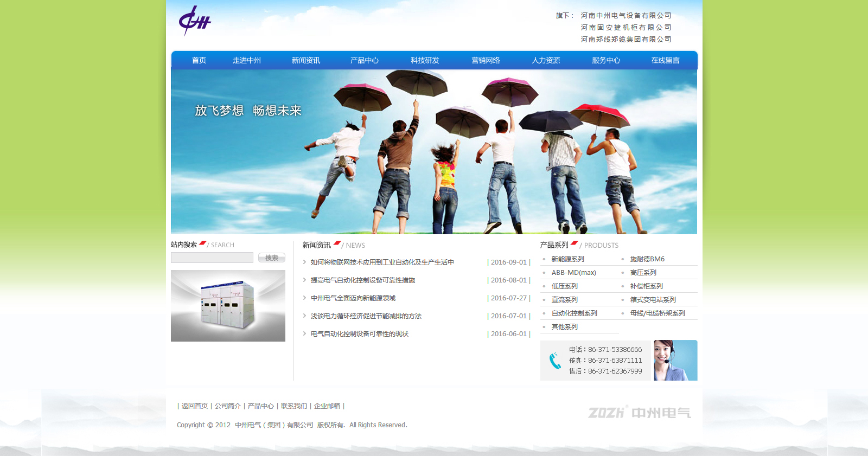868x456 pixels.
Task: Click the blue telephone handset icon
Action: pyautogui.click(x=555, y=361)
